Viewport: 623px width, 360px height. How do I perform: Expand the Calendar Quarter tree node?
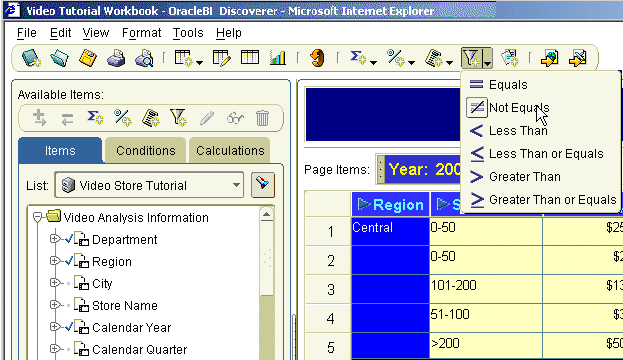coord(55,349)
